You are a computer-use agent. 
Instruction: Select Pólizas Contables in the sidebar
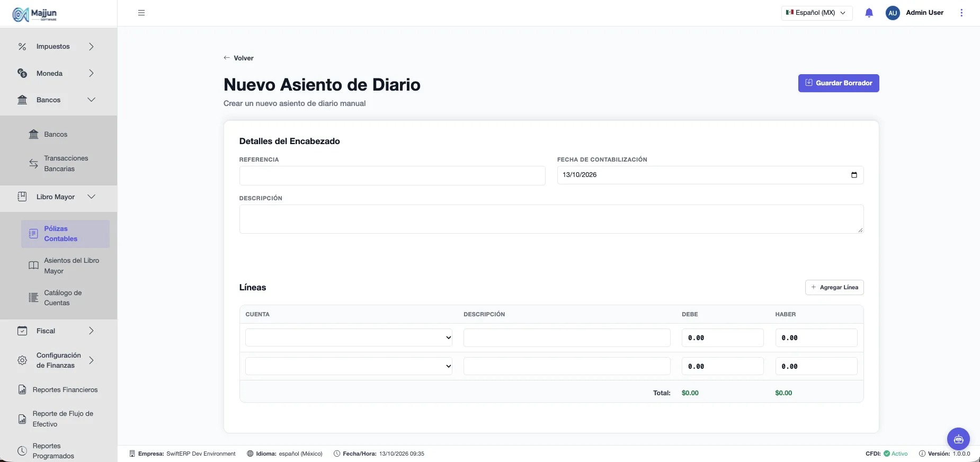pyautogui.click(x=66, y=234)
